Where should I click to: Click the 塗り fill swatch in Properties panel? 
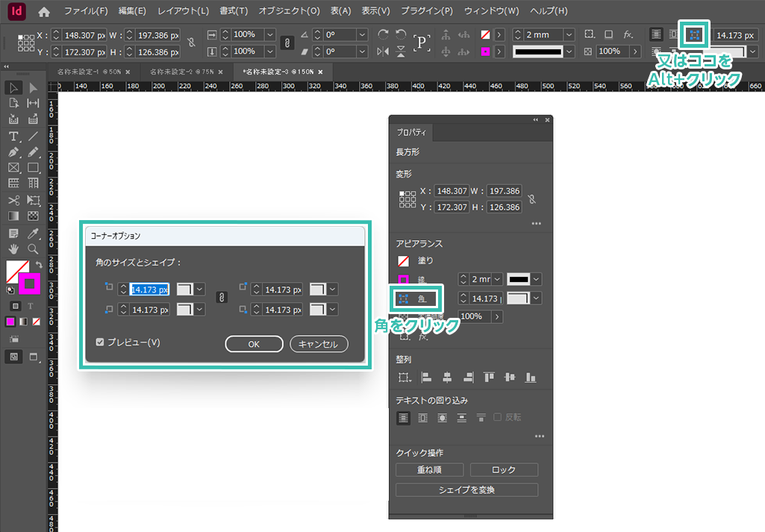click(403, 261)
